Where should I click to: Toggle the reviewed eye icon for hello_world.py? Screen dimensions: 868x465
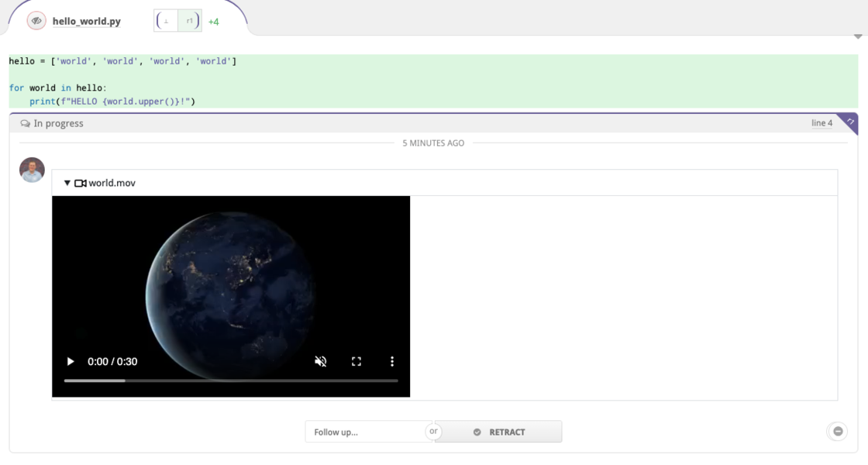pos(36,21)
